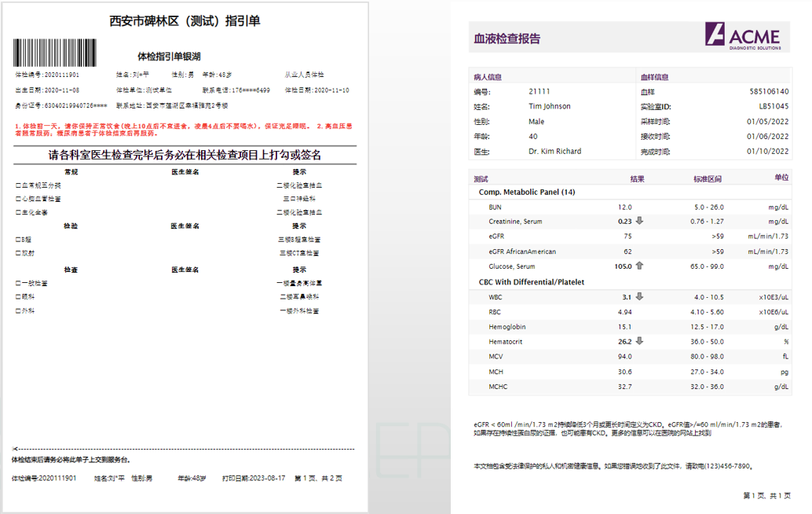This screenshot has height=514, width=812.
Task: Click the 三楼B超室检查 hint
Action: (x=299, y=240)
